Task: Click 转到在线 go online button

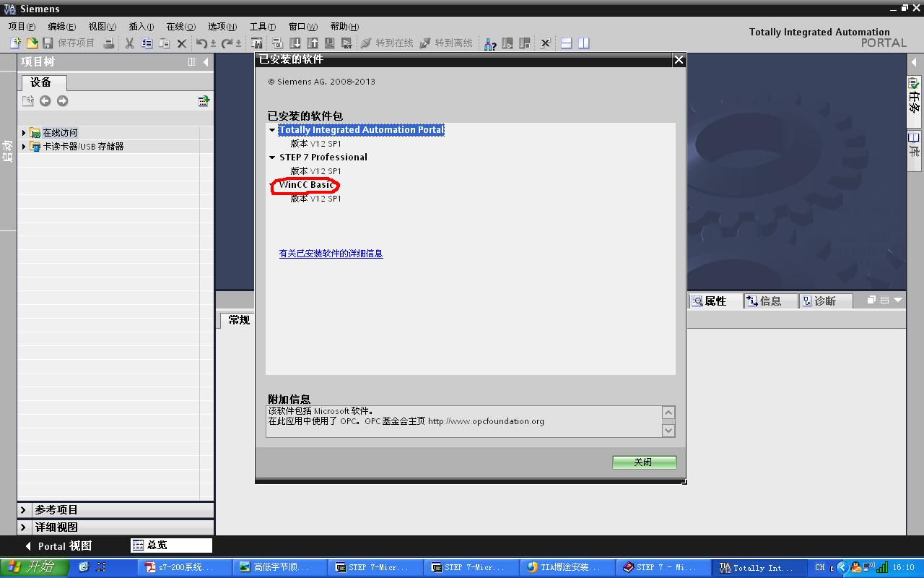Action: coord(387,43)
